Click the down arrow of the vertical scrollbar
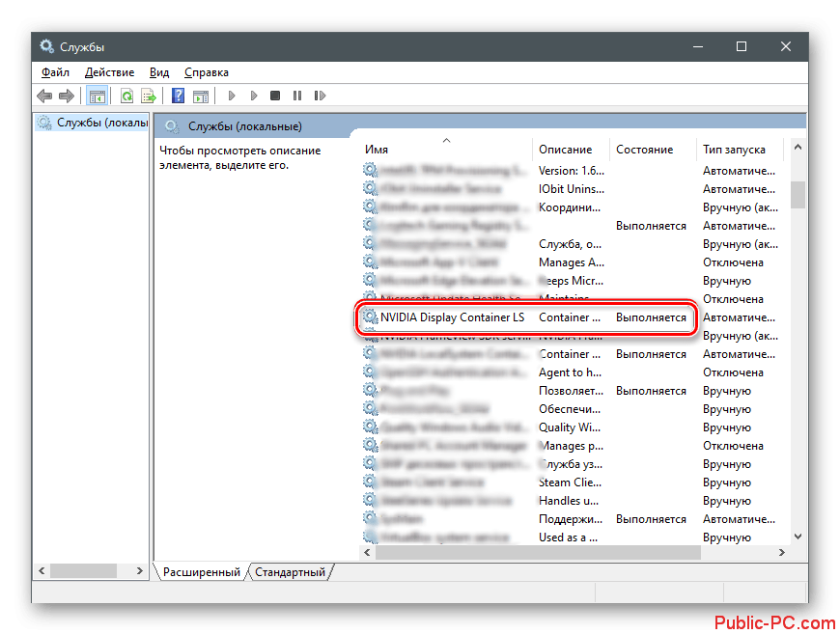 [x=798, y=536]
